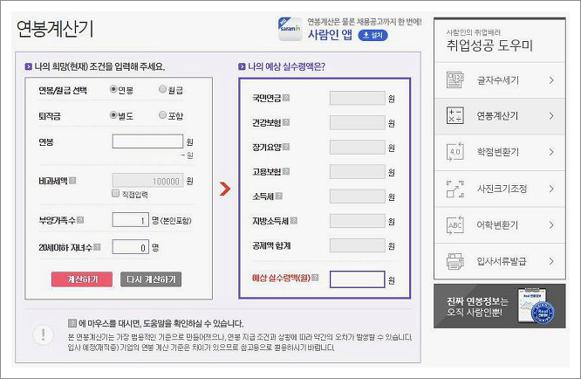Open the 글자수세기 menu item
Screen dimensions: 581x379
500,80
